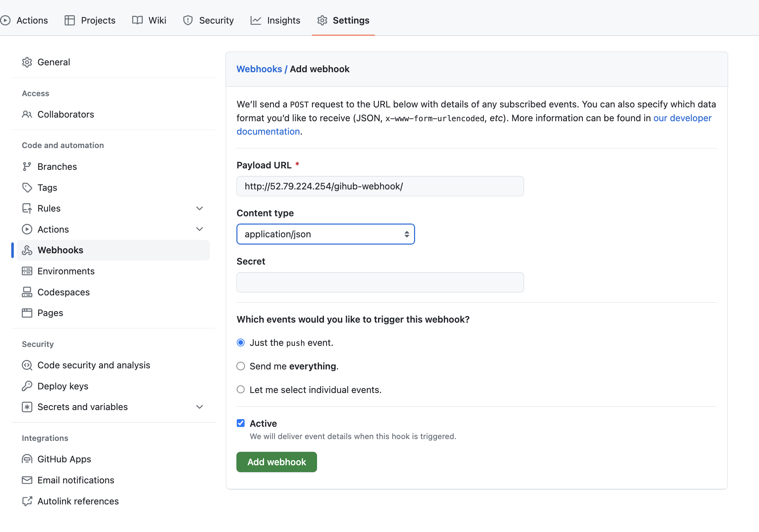The image size is (759, 532).
Task: Click the Branches git-branch icon in sidebar
Action: click(27, 167)
